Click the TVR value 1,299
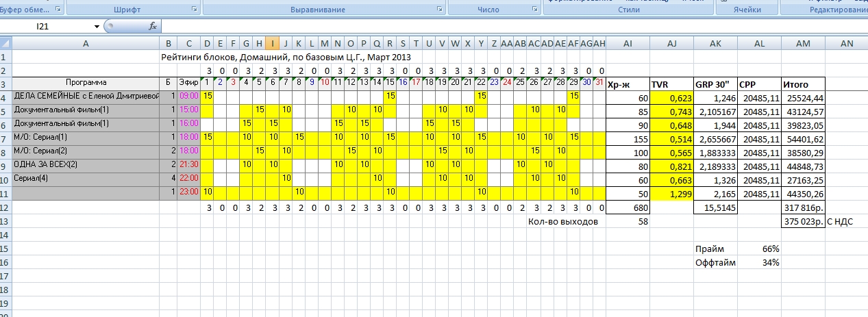Image resolution: width=868 pixels, height=317 pixels. click(x=671, y=192)
